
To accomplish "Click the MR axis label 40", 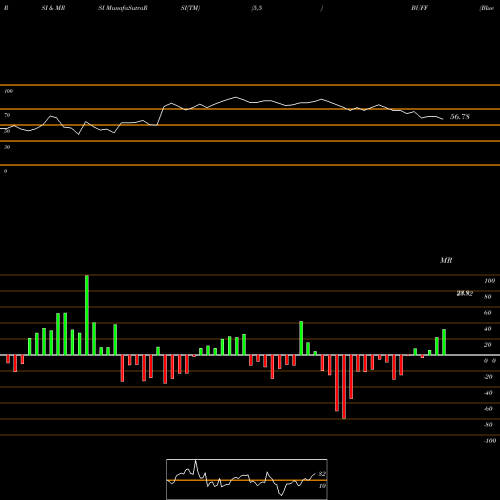I will 488,329.
